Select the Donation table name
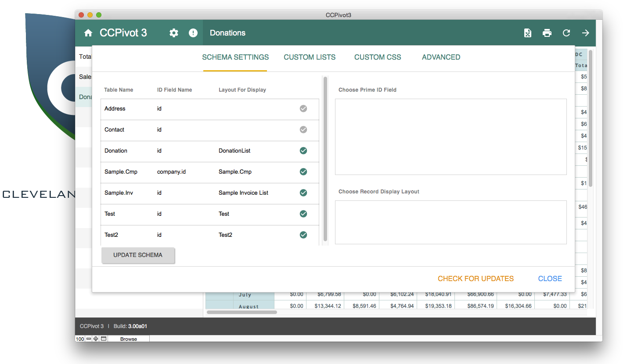 click(x=116, y=151)
